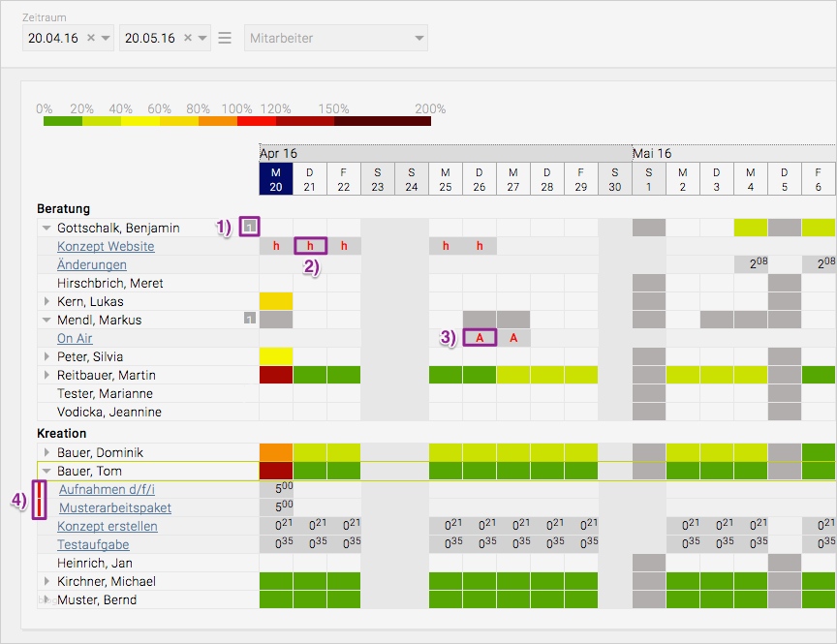
Task: Click the "A" absence marker in On Air row
Action: point(480,338)
